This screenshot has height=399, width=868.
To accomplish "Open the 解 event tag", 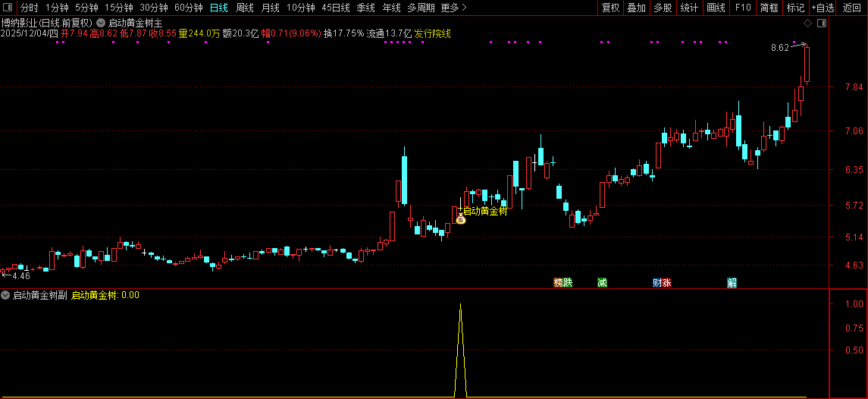I will [732, 283].
